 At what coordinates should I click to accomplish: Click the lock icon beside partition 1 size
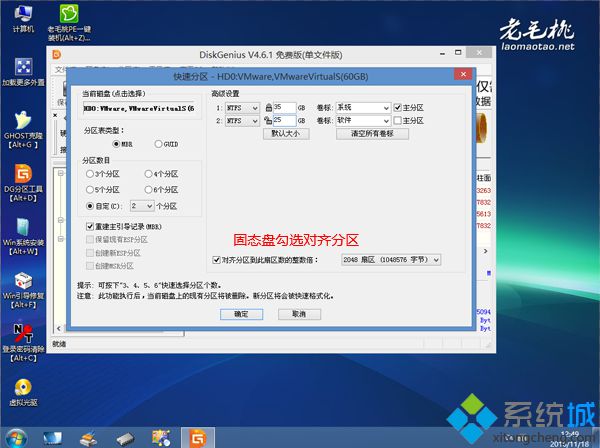tap(269, 108)
